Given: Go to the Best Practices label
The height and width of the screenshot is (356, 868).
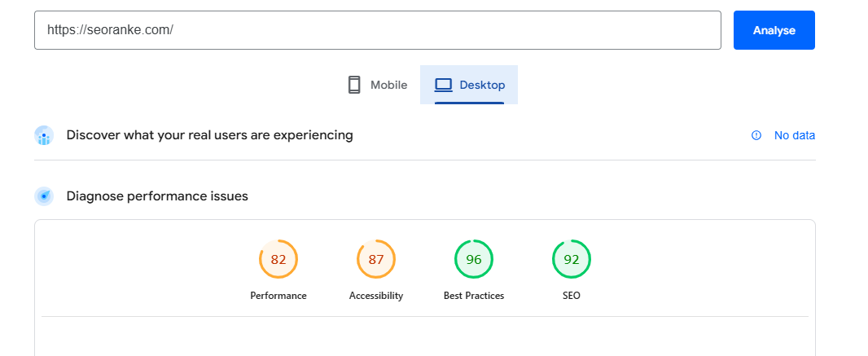Looking at the screenshot, I should point(474,296).
